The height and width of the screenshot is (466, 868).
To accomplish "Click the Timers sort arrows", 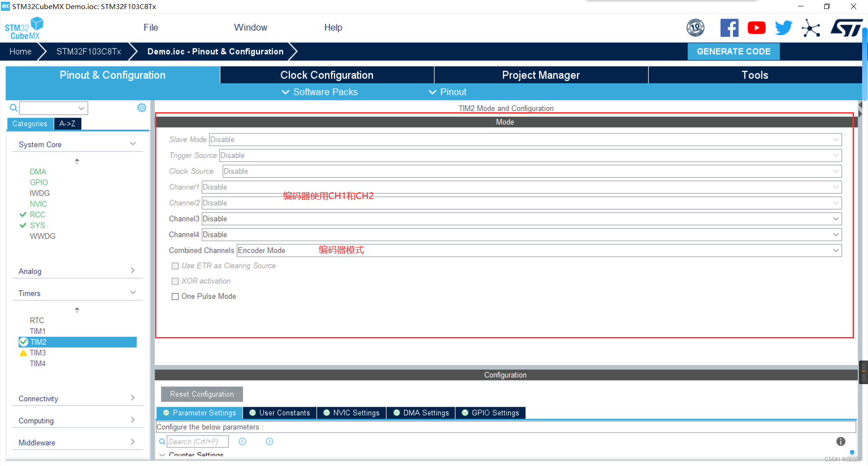I will point(77,310).
